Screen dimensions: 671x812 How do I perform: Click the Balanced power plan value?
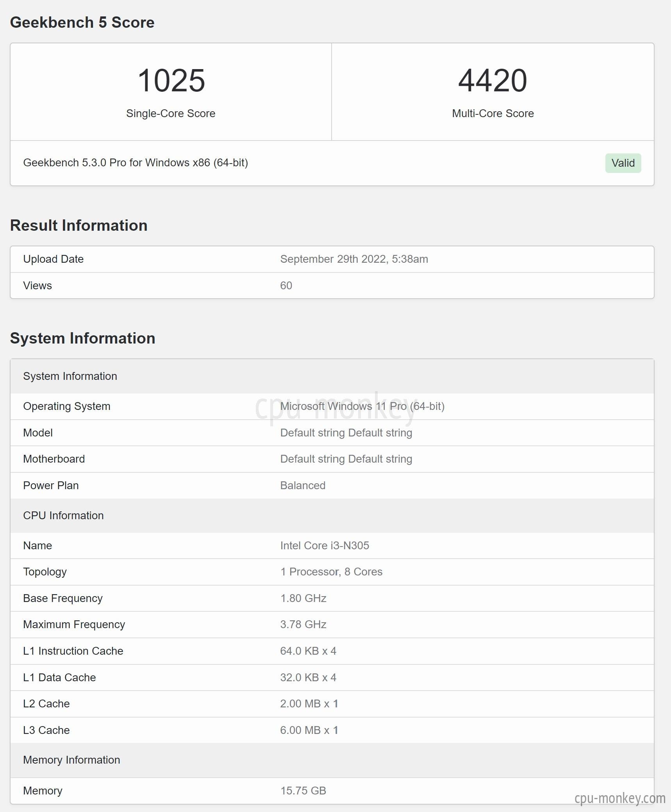click(303, 486)
